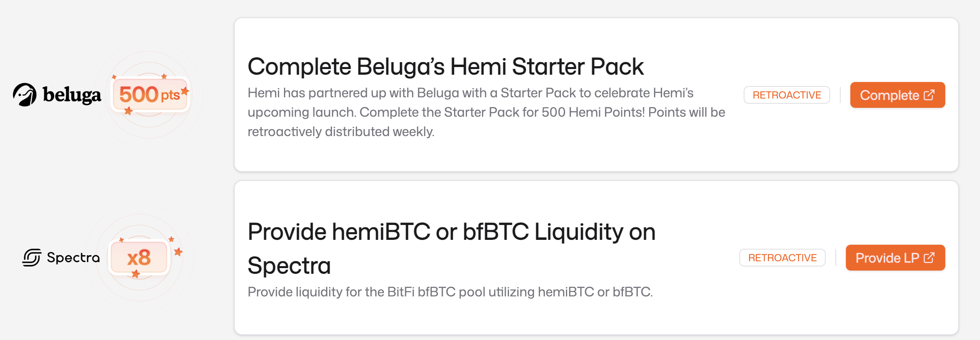Click the external link icon on Complete button
The width and height of the screenshot is (980, 340).
point(930,94)
